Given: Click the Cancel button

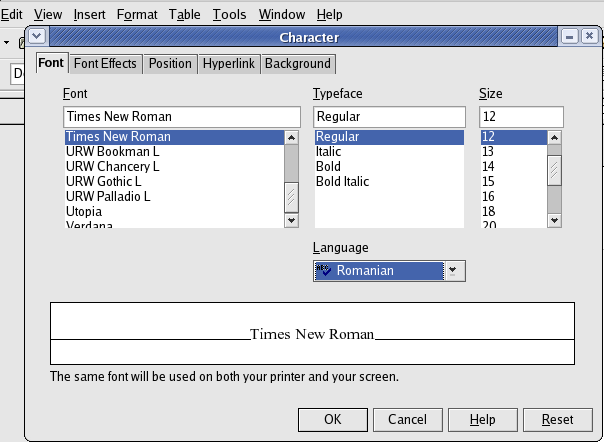Looking at the screenshot, I should 408,420.
